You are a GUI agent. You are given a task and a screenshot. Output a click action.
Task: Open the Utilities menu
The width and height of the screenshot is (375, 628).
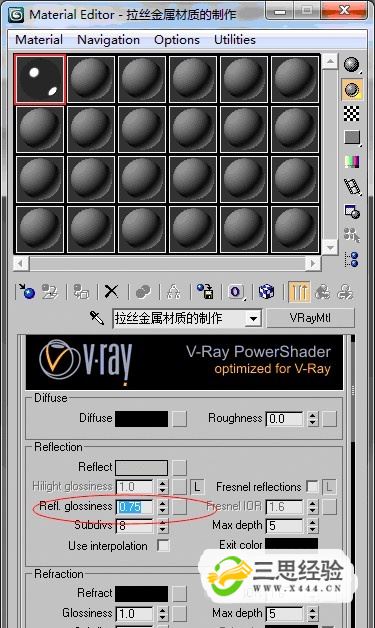coord(235,40)
